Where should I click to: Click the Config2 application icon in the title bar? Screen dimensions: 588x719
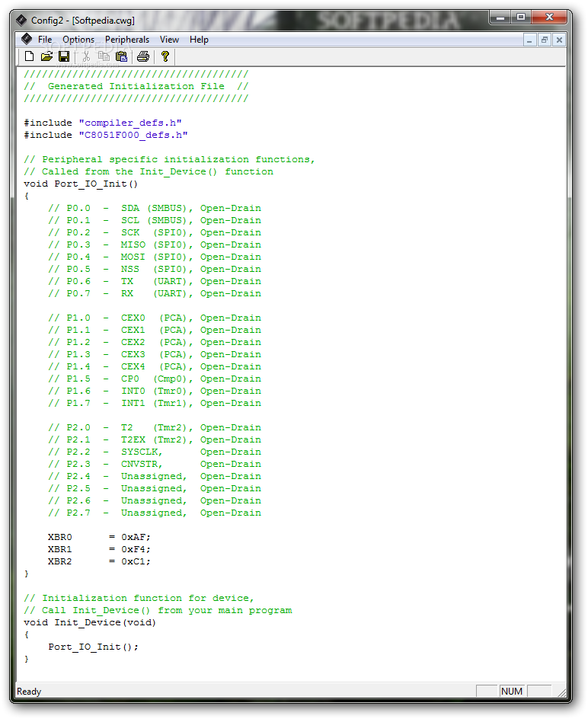(21, 20)
